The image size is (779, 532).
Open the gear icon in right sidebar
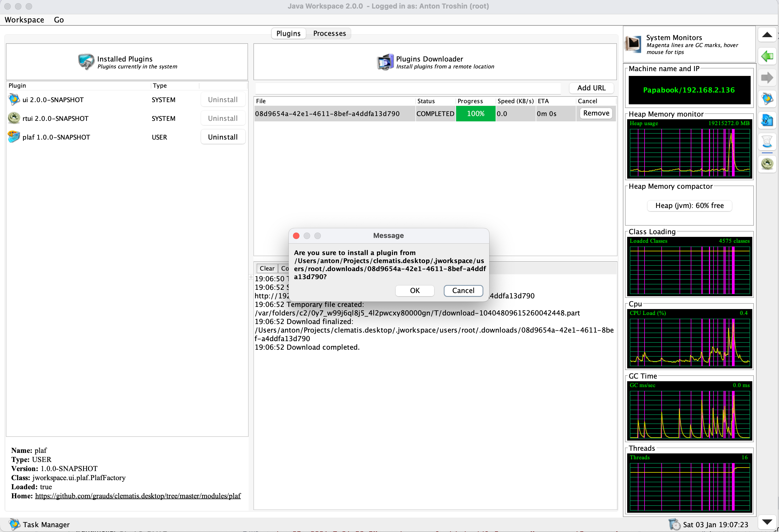767,164
